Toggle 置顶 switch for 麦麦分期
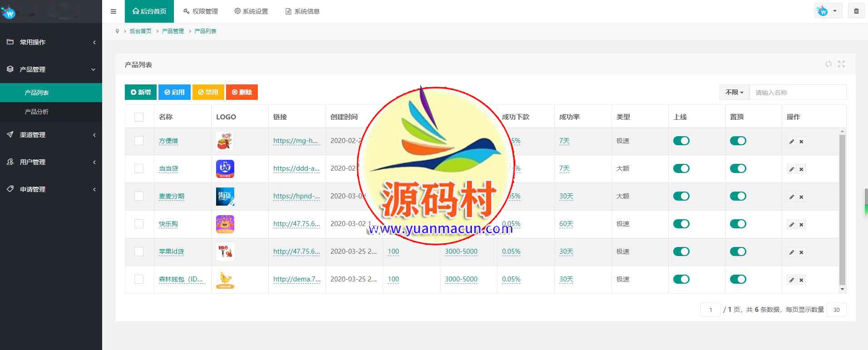This screenshot has height=350, width=868. [x=738, y=196]
